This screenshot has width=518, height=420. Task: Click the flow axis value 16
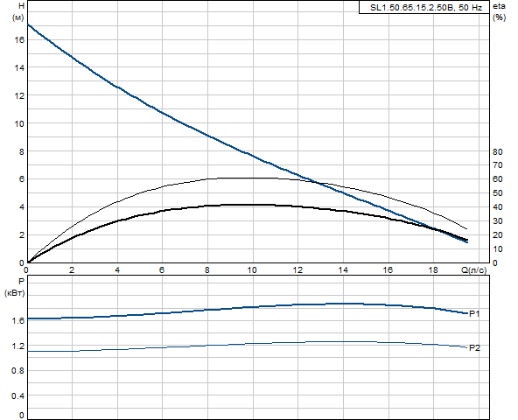(x=388, y=270)
